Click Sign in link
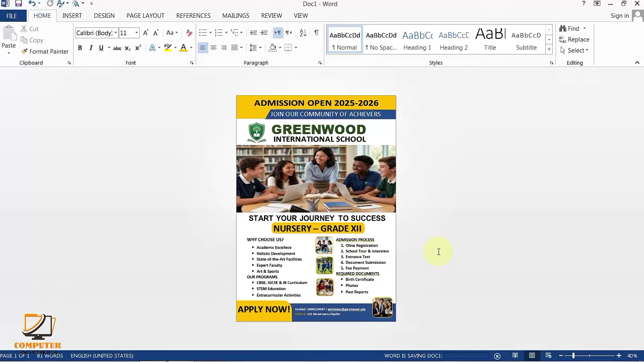Image resolution: width=644 pixels, height=362 pixels. (620, 16)
